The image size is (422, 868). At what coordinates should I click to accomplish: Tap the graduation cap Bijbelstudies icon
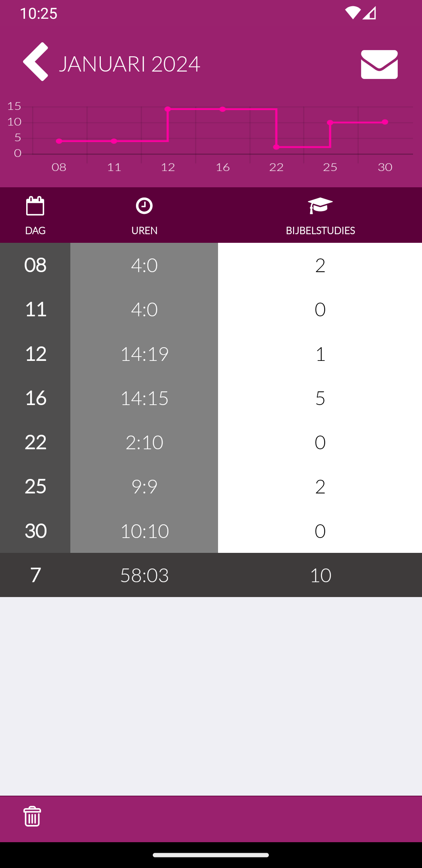tap(320, 206)
